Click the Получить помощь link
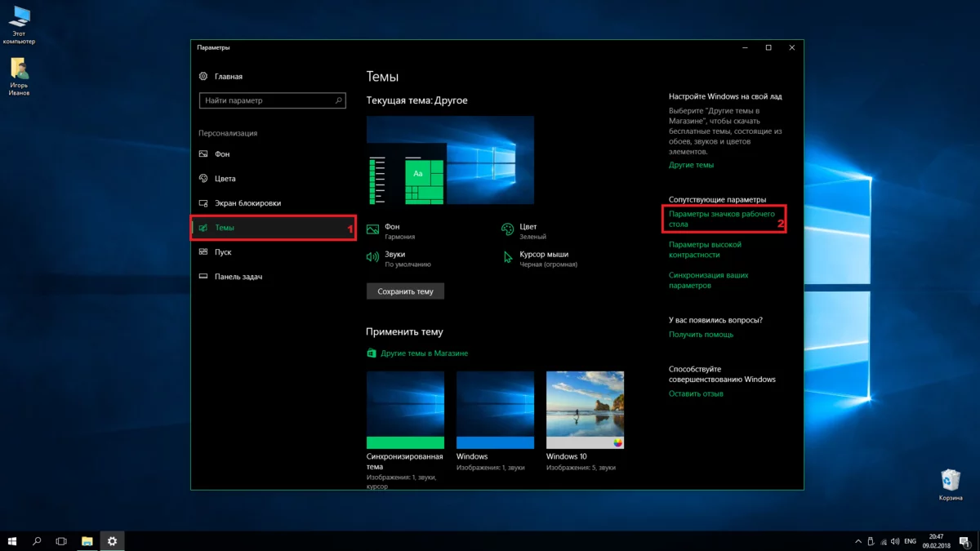 click(701, 335)
